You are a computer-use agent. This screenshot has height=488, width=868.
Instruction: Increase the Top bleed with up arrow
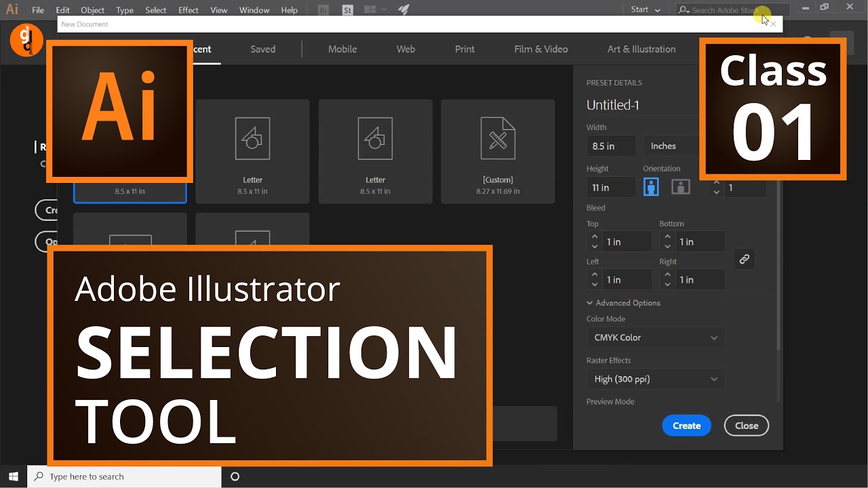pos(595,237)
